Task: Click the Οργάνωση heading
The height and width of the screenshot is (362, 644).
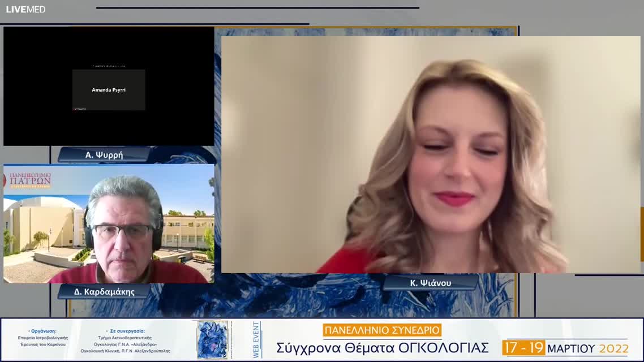Action: [42, 331]
